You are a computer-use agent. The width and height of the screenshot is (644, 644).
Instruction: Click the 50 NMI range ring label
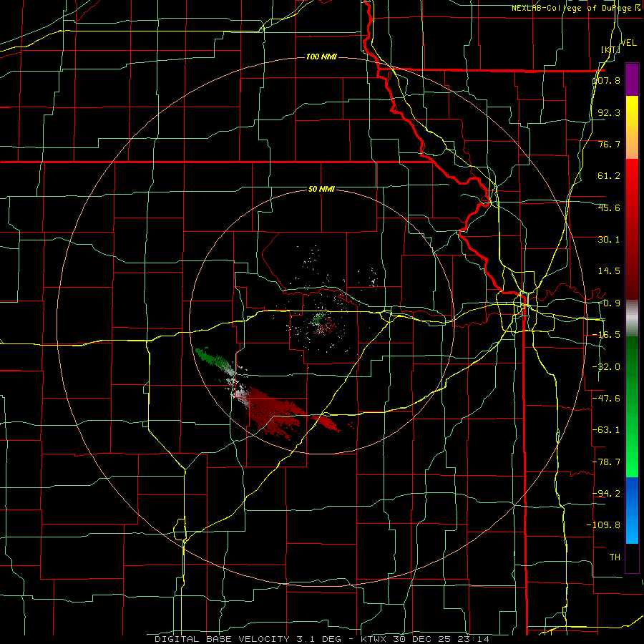point(321,190)
